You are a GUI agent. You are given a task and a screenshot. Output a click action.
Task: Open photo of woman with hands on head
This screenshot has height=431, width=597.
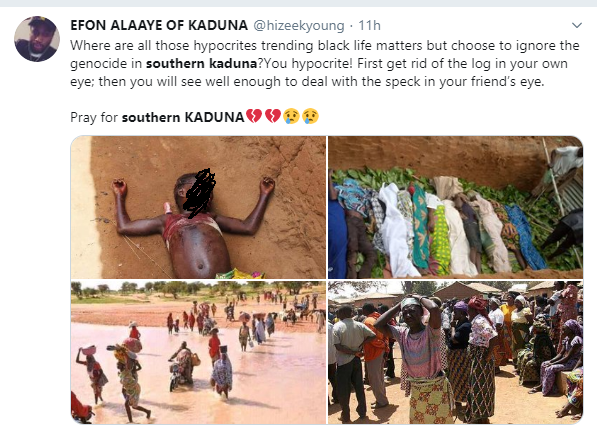455,352
